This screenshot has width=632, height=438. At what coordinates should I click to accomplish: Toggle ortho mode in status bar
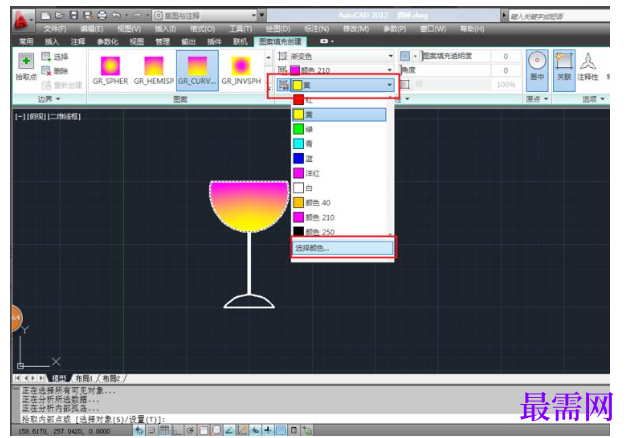pyautogui.click(x=177, y=430)
